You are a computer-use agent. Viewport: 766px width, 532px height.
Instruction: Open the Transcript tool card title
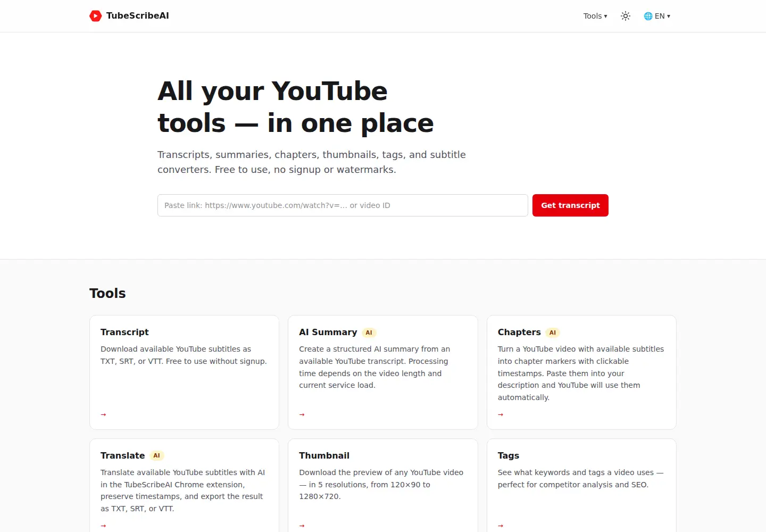[124, 332]
